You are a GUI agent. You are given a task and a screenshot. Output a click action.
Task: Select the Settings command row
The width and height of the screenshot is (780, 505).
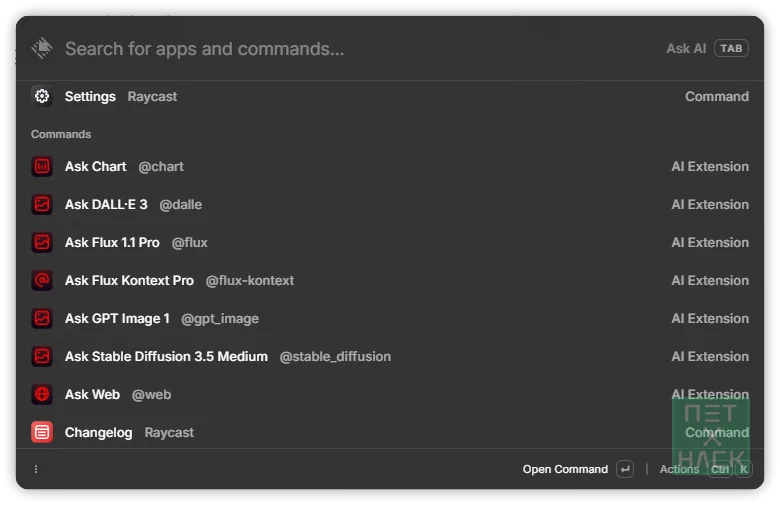[390, 97]
